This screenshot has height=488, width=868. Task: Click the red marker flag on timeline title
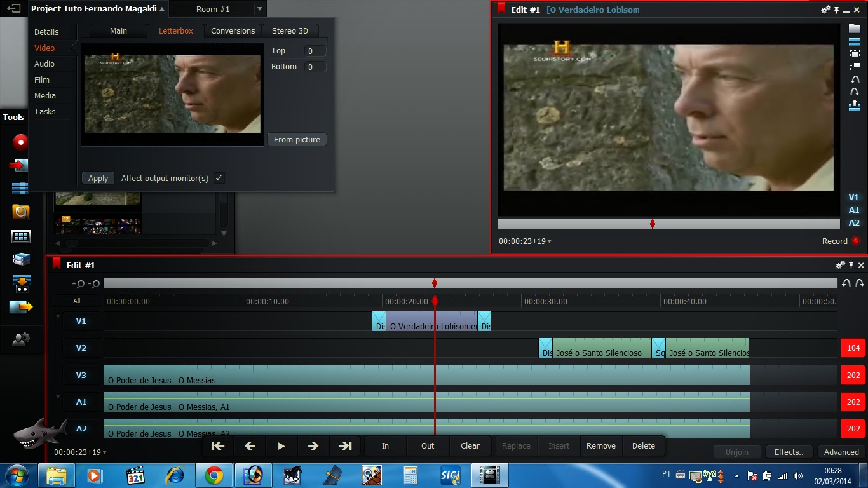pos(57,264)
